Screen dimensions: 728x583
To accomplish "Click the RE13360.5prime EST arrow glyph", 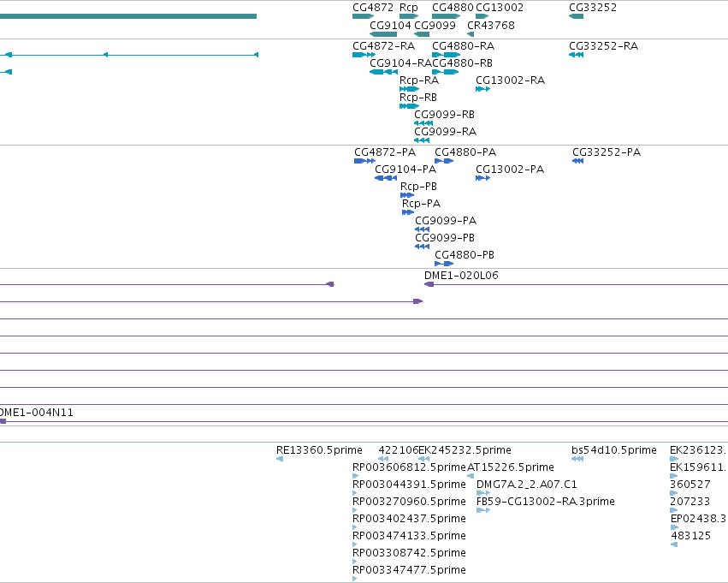I will pos(280,459).
